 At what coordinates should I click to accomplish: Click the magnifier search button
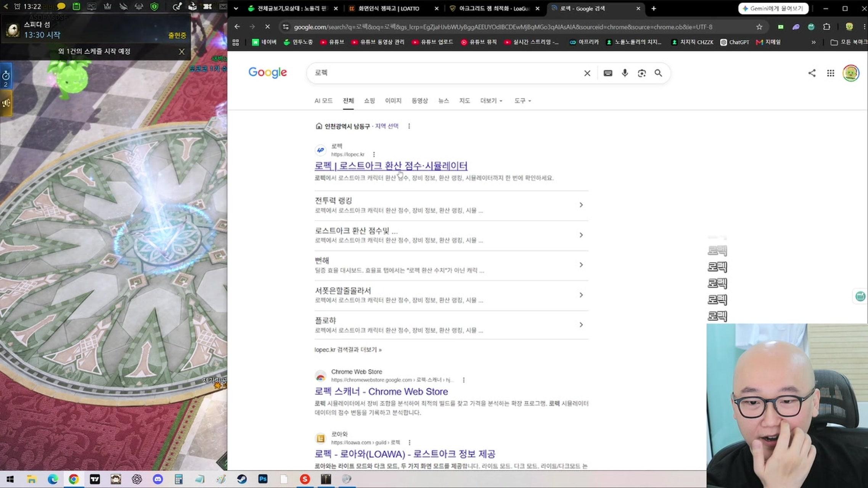[658, 73]
